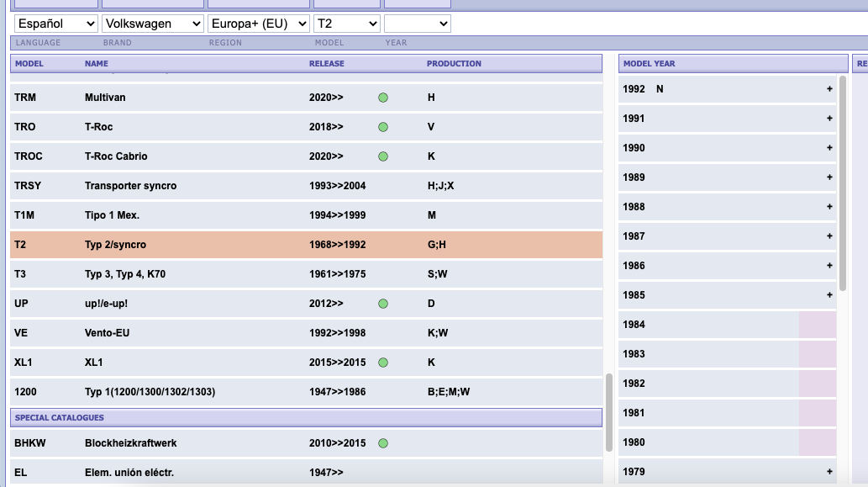The width and height of the screenshot is (868, 487).
Task: Click the green status dot for Multivan
Action: 383,98
